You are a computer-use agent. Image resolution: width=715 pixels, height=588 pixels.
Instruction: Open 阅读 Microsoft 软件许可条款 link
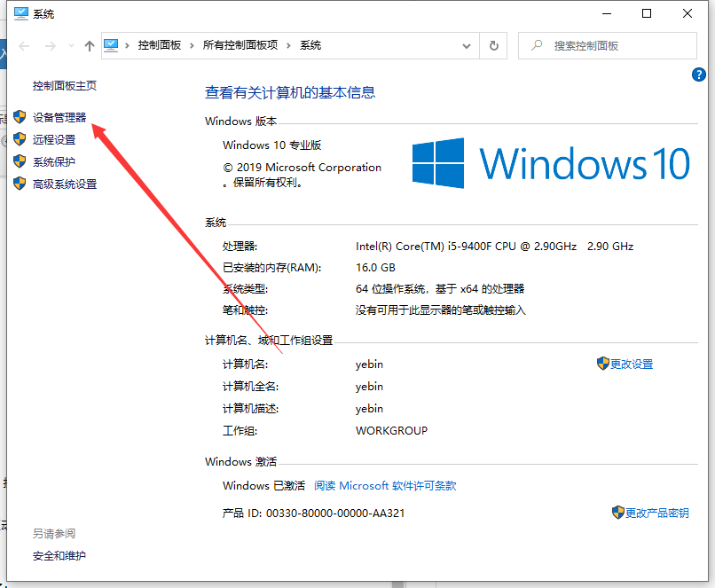tap(385, 486)
